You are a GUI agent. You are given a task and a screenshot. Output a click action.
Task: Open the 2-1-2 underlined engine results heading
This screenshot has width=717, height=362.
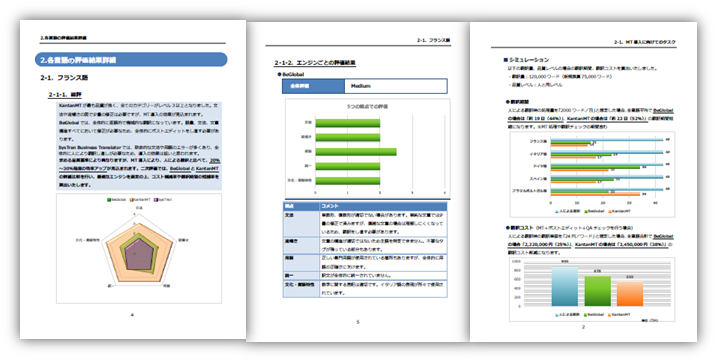point(315,63)
